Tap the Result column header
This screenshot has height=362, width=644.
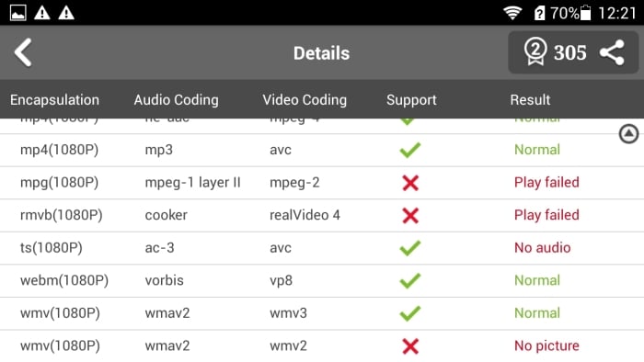coord(530,99)
